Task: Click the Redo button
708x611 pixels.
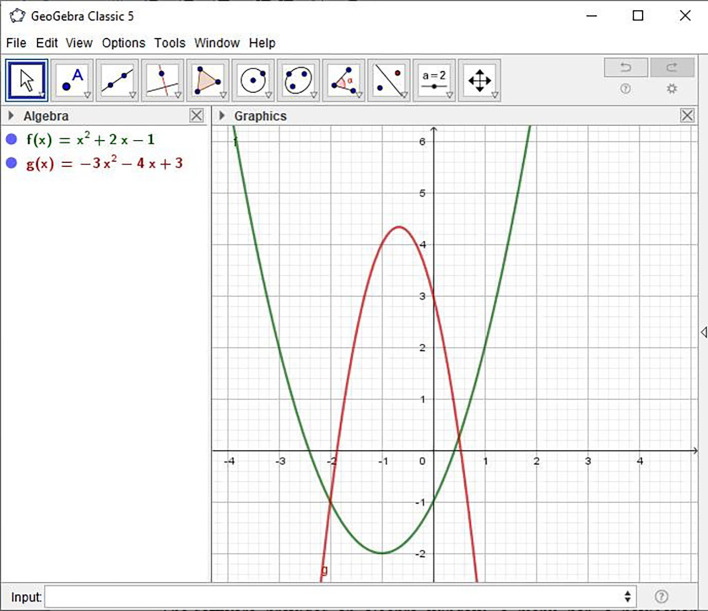Action: pos(672,68)
